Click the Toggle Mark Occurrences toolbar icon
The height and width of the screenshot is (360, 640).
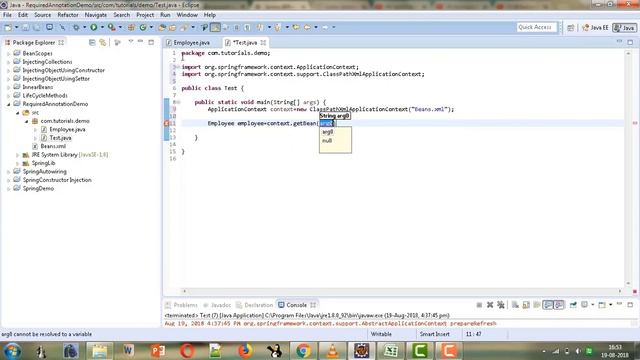tap(215, 27)
